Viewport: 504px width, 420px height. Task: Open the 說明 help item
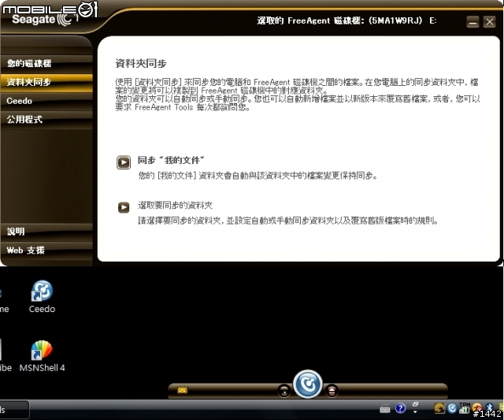[x=46, y=232]
